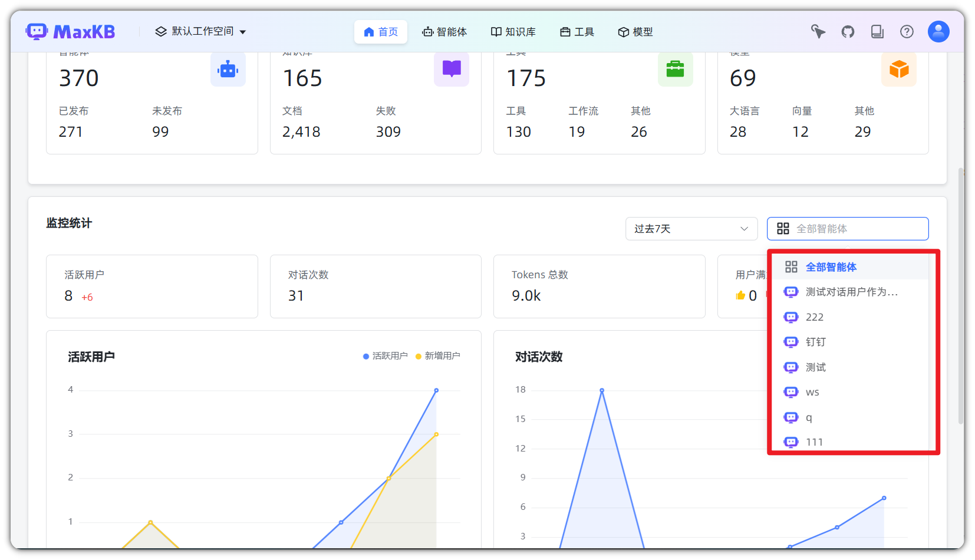
Task: Click the 文档 count 2,418
Action: (x=301, y=131)
